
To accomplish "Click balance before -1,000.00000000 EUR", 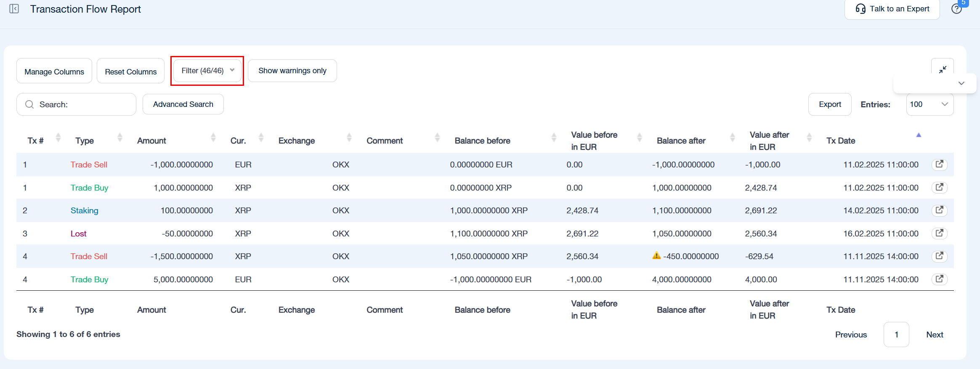I will point(491,279).
